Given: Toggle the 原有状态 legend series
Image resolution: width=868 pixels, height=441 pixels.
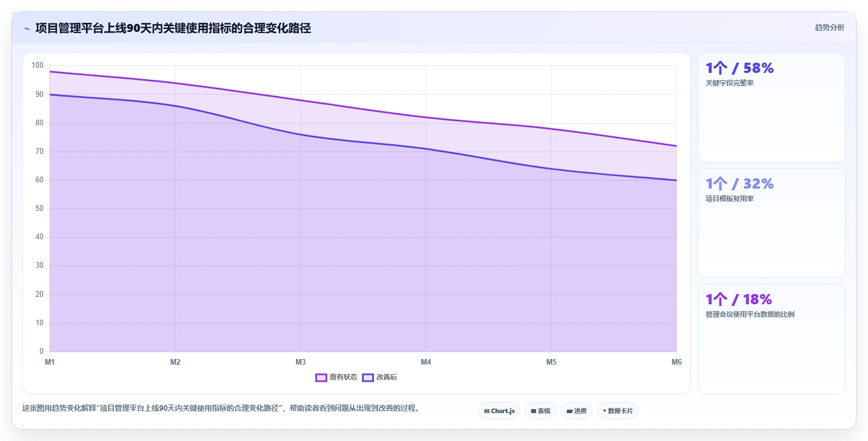Looking at the screenshot, I should pos(336,377).
